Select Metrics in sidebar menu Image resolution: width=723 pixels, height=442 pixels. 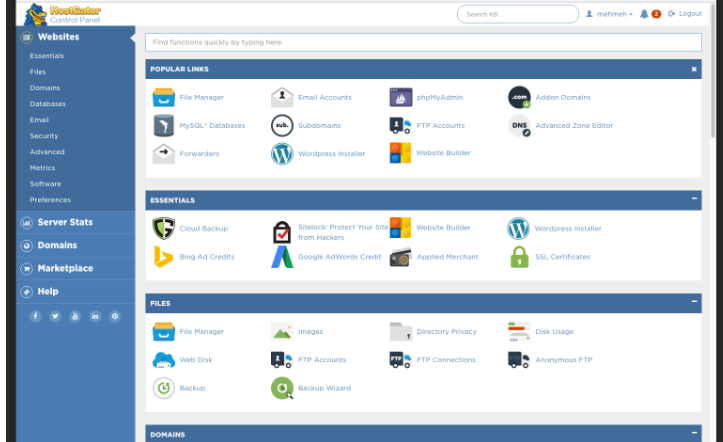[x=42, y=168]
